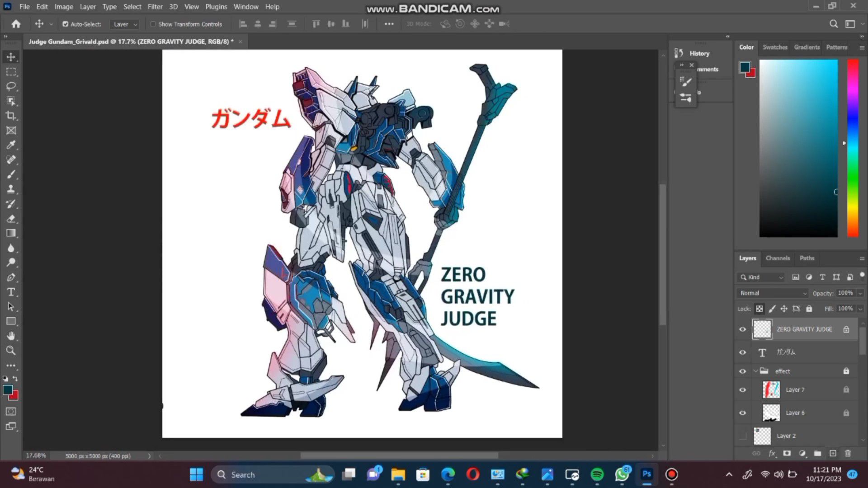The image size is (868, 488).
Task: Open the Window menu
Action: pyautogui.click(x=246, y=7)
